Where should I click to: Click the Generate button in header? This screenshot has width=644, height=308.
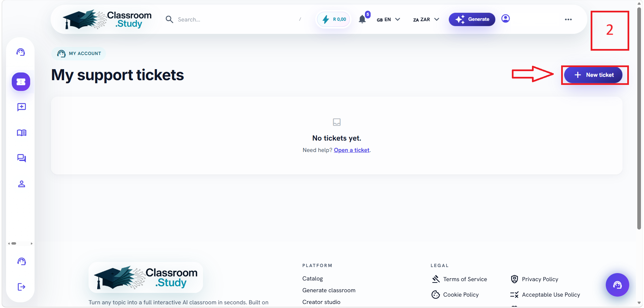pos(472,19)
